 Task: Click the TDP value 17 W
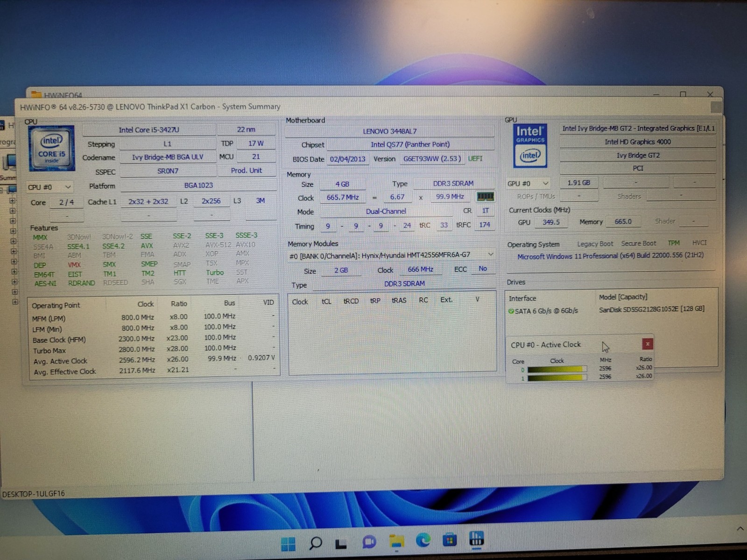coord(255,143)
